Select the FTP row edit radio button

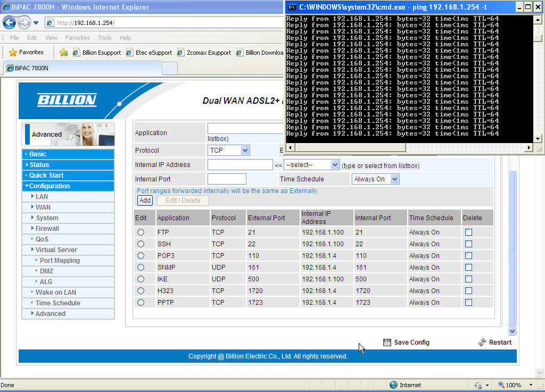141,232
